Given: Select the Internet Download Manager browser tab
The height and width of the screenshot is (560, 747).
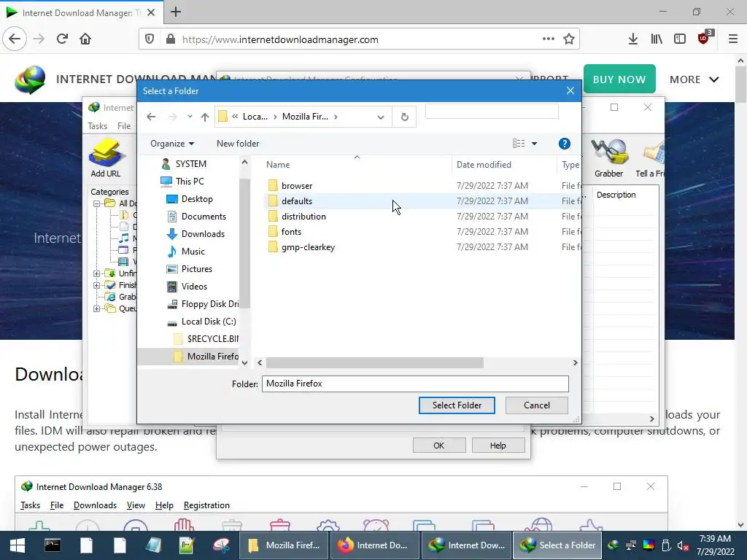Looking at the screenshot, I should click(x=81, y=12).
